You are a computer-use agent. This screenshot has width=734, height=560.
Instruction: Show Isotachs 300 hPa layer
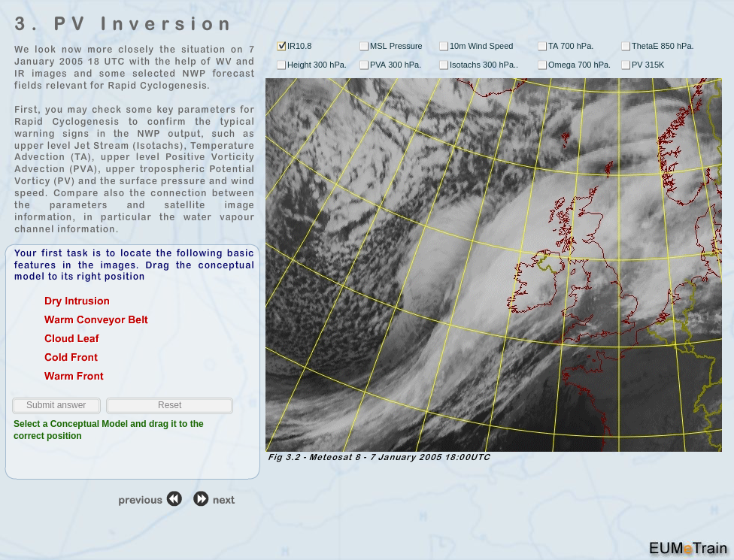[444, 65]
